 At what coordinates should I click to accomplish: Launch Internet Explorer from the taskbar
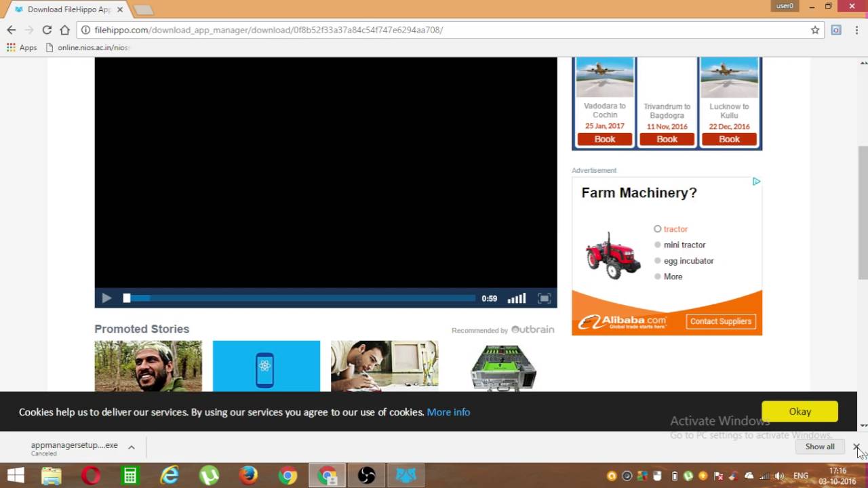(169, 475)
